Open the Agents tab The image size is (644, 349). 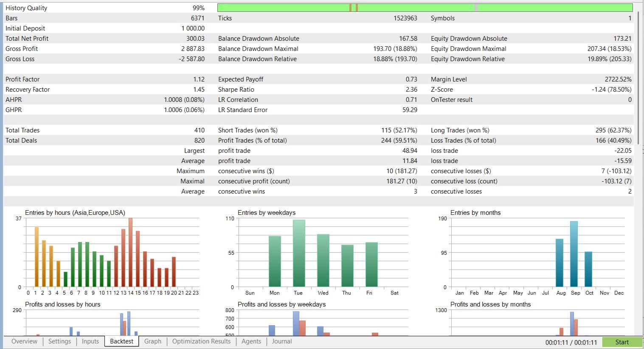[251, 341]
